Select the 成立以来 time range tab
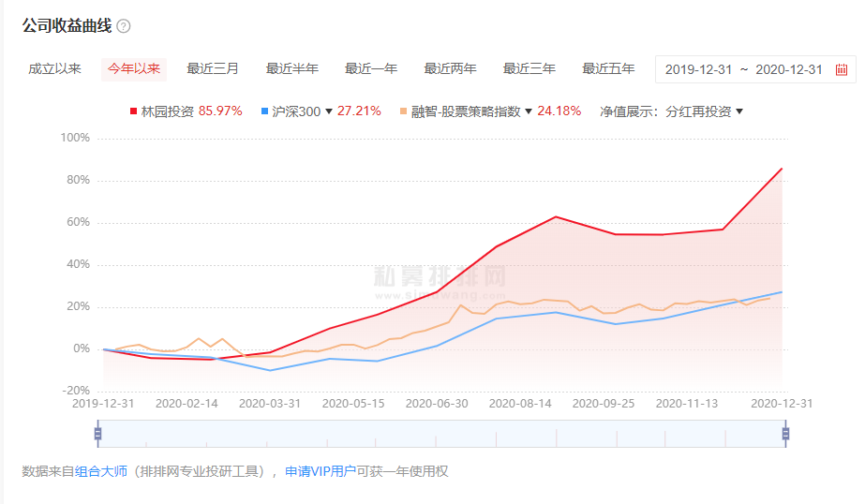 coord(54,68)
